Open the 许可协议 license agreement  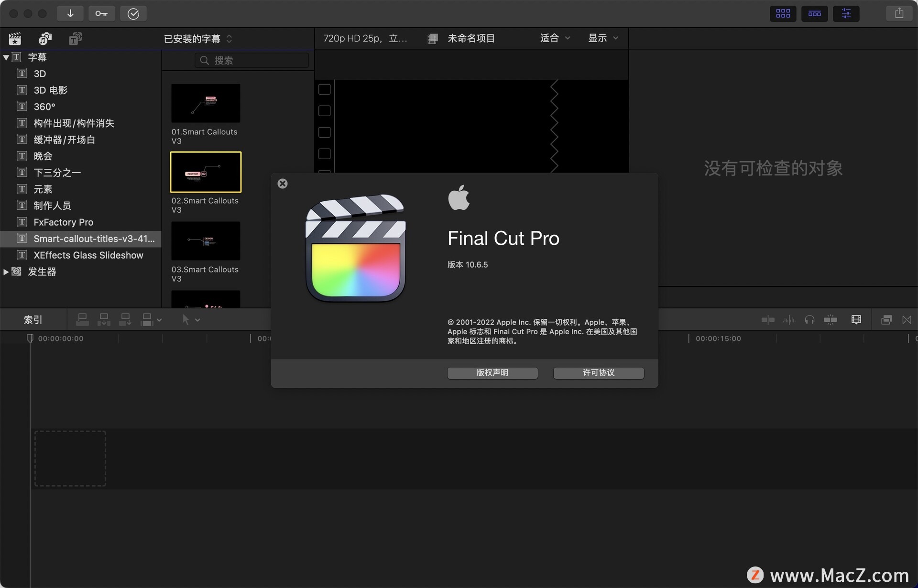598,373
